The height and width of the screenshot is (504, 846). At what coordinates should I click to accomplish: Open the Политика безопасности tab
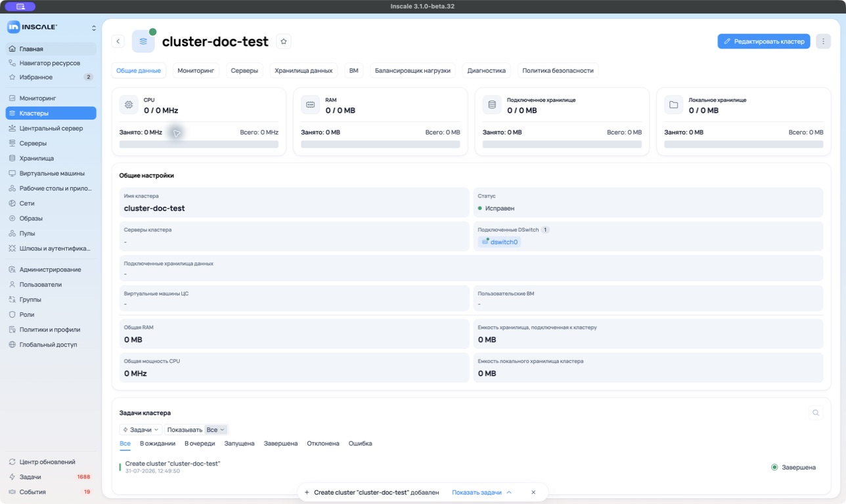point(558,70)
